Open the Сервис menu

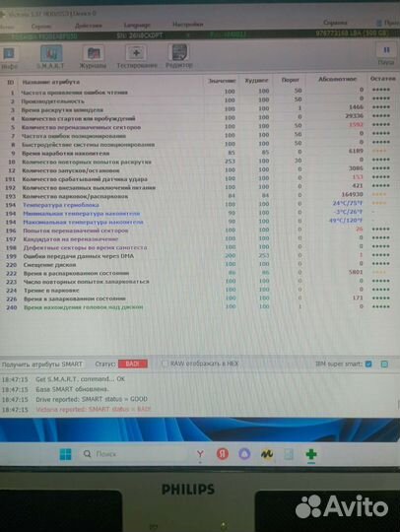pyautogui.click(x=41, y=27)
